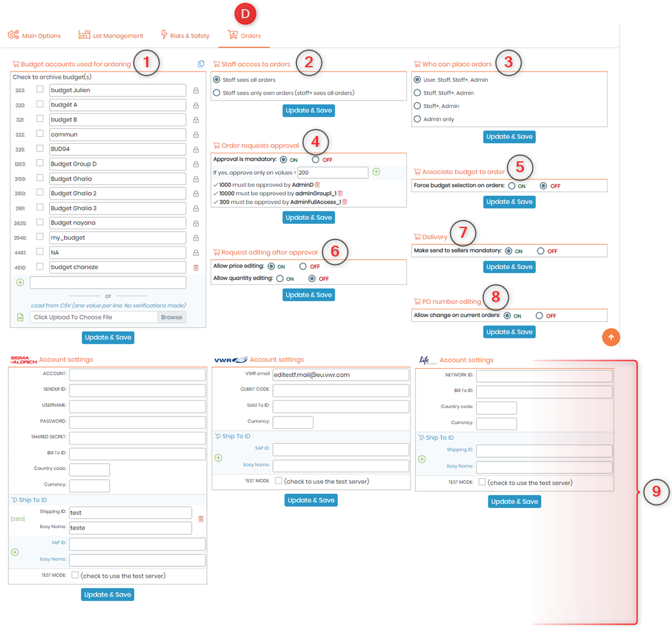672x627 pixels.
Task: Click lock icon for budgét A
Action: 196,105
